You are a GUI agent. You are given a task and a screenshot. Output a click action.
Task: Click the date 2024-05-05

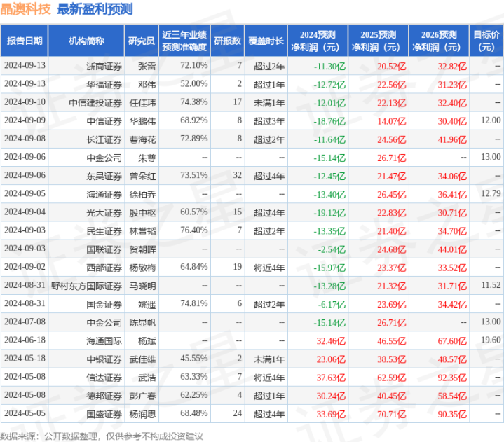tap(25, 413)
